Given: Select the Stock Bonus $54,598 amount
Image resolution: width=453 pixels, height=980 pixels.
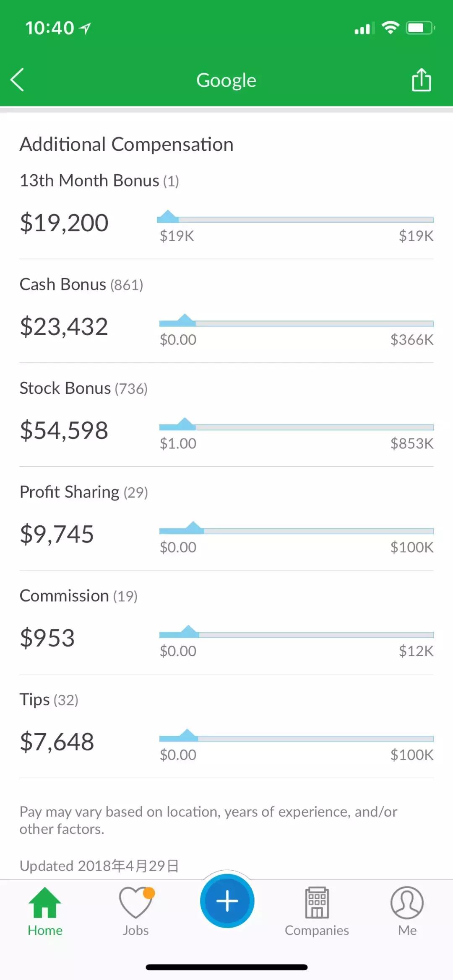Looking at the screenshot, I should click(64, 431).
